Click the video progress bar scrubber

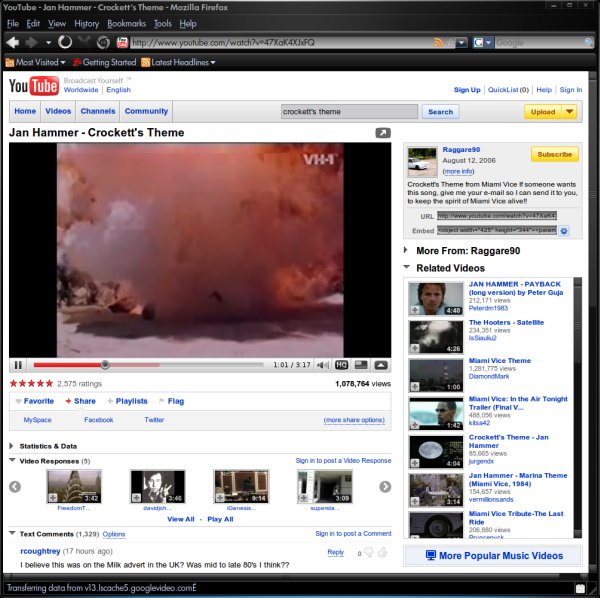(105, 365)
